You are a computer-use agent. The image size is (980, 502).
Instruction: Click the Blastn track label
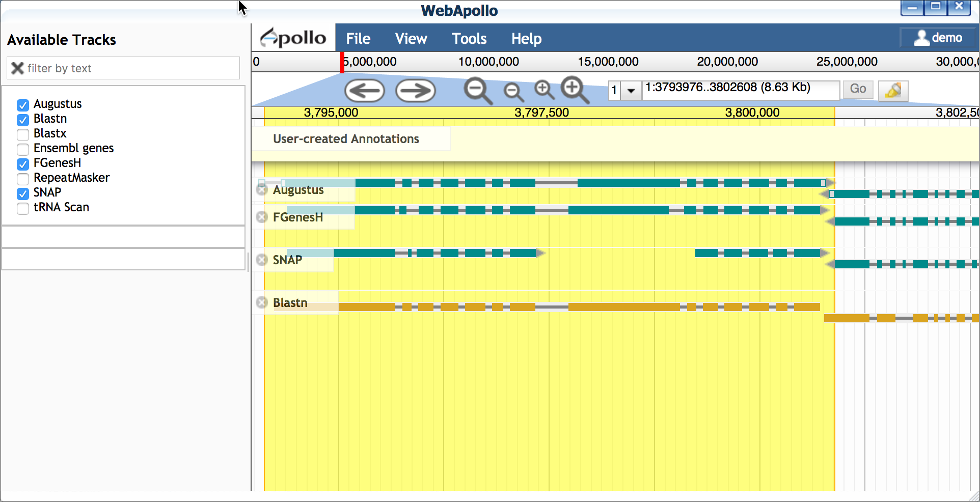(290, 303)
